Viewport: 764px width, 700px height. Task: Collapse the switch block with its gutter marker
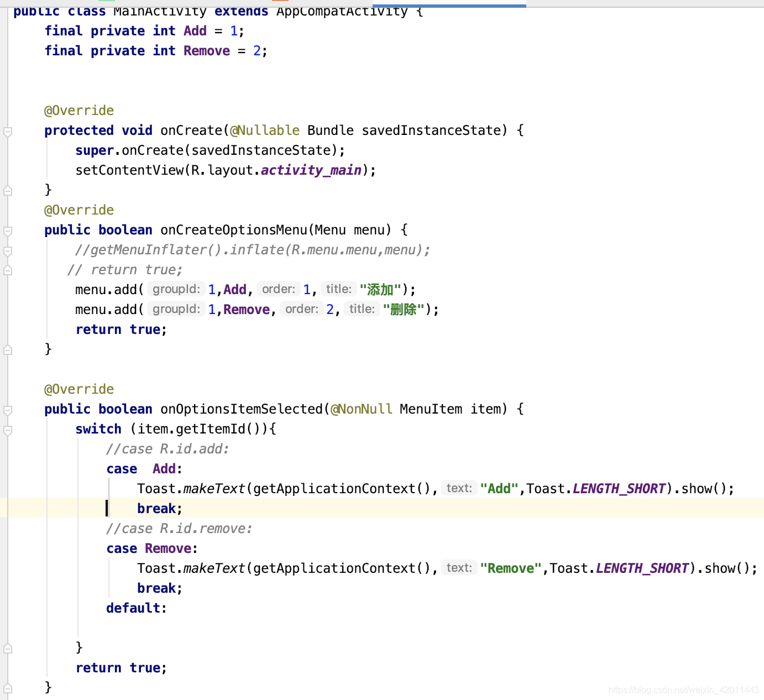pos(8,430)
